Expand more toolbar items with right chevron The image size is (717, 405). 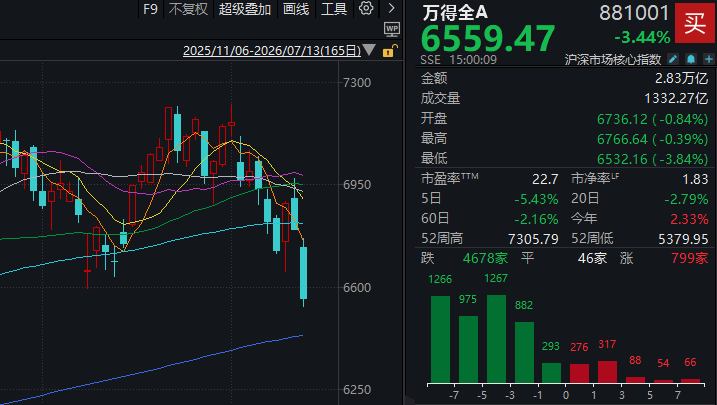(x=391, y=8)
